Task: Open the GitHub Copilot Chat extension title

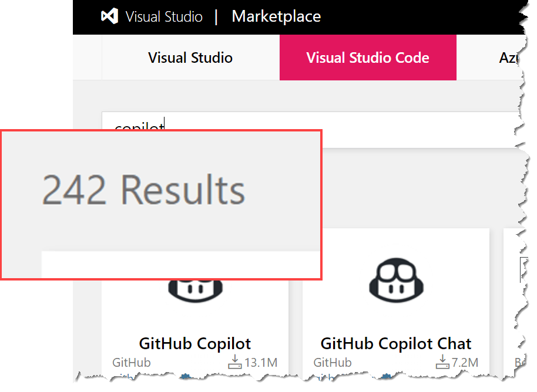Action: point(396,343)
